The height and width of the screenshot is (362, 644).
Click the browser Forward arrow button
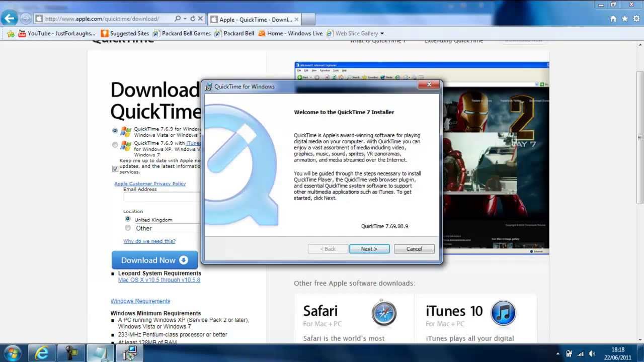pos(26,19)
